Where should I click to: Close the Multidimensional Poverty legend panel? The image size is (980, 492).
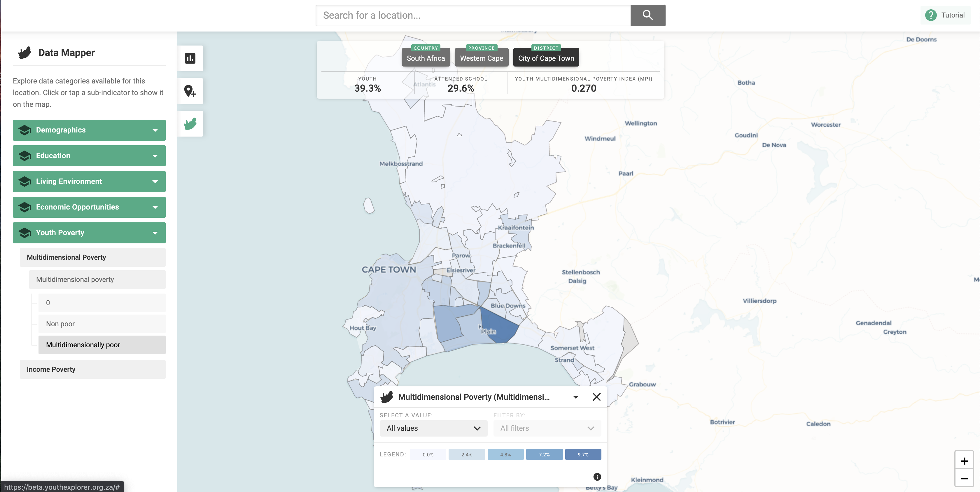[x=596, y=397]
